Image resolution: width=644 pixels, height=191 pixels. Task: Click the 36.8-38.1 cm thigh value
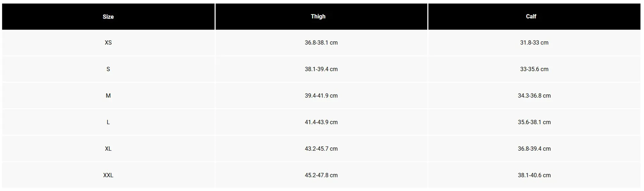321,43
